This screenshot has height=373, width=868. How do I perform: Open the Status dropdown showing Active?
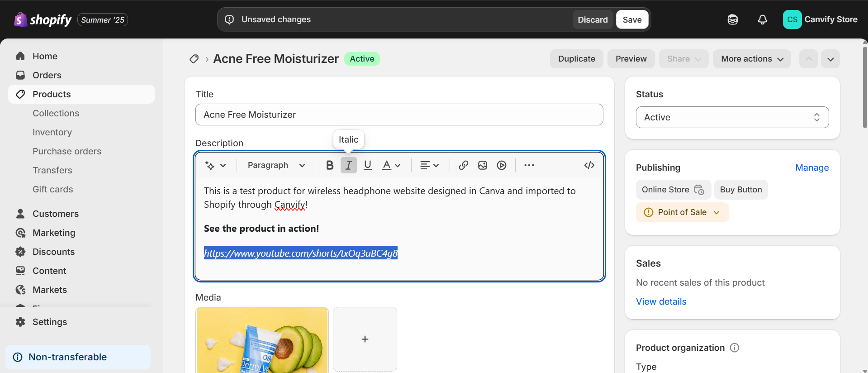(732, 117)
